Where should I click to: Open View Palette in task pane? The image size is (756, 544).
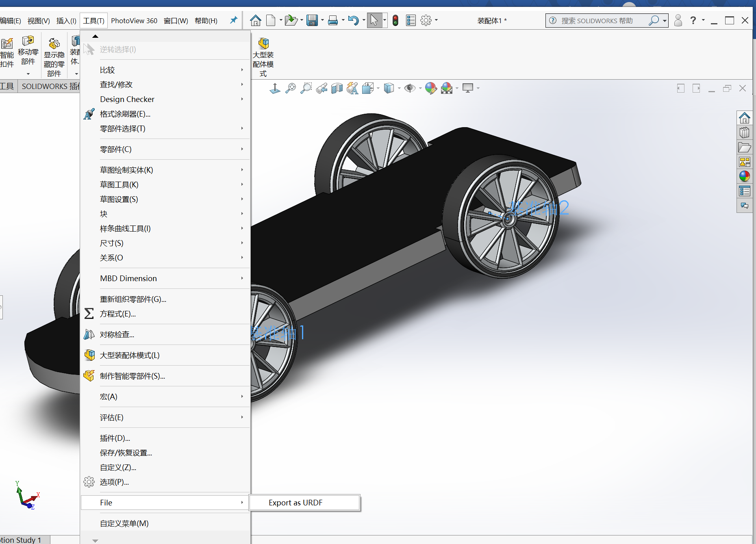(x=744, y=162)
